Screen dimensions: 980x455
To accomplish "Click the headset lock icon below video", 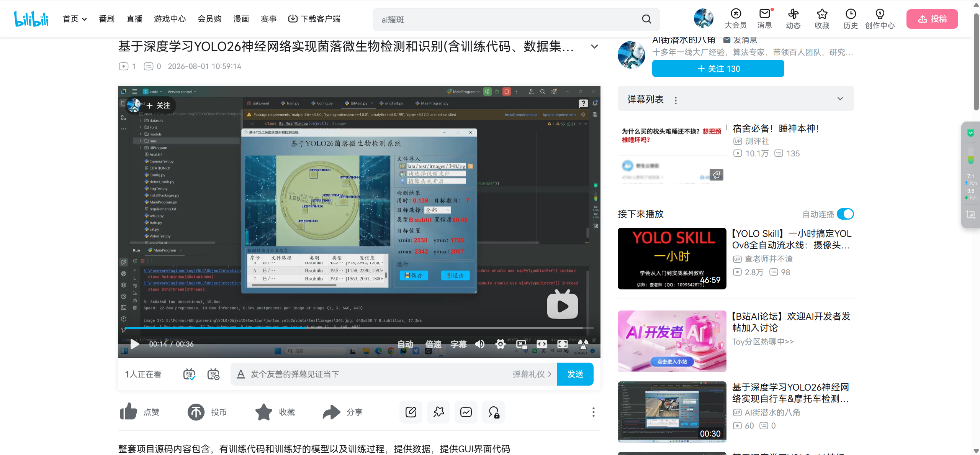I will pos(494,412).
